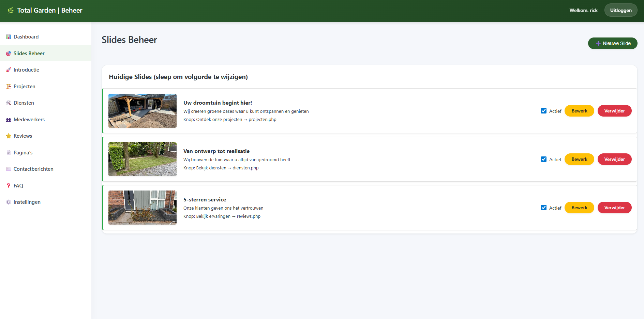Click the Instellingen gear icon
The height and width of the screenshot is (319, 644).
point(9,202)
